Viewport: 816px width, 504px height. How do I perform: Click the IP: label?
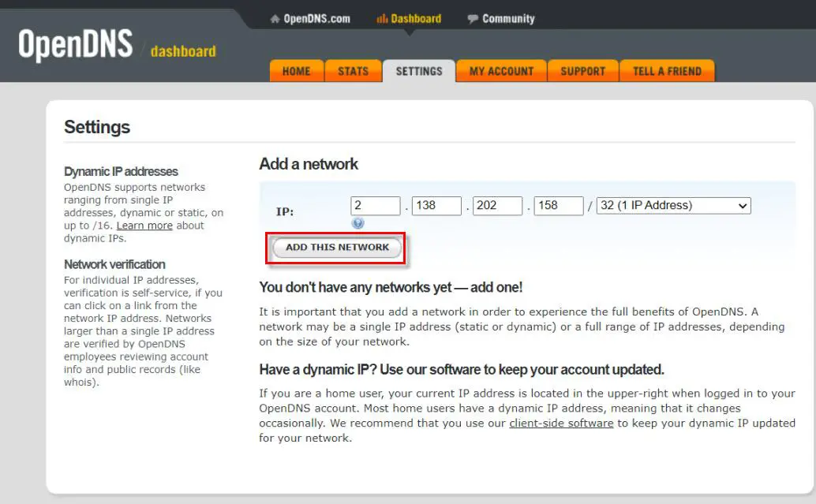[x=285, y=211]
